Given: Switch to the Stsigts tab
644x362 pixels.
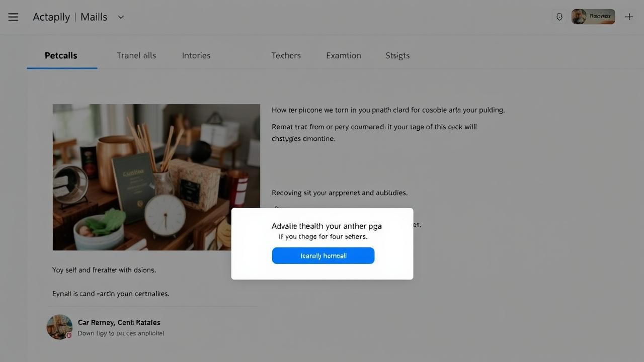Looking at the screenshot, I should [397, 55].
